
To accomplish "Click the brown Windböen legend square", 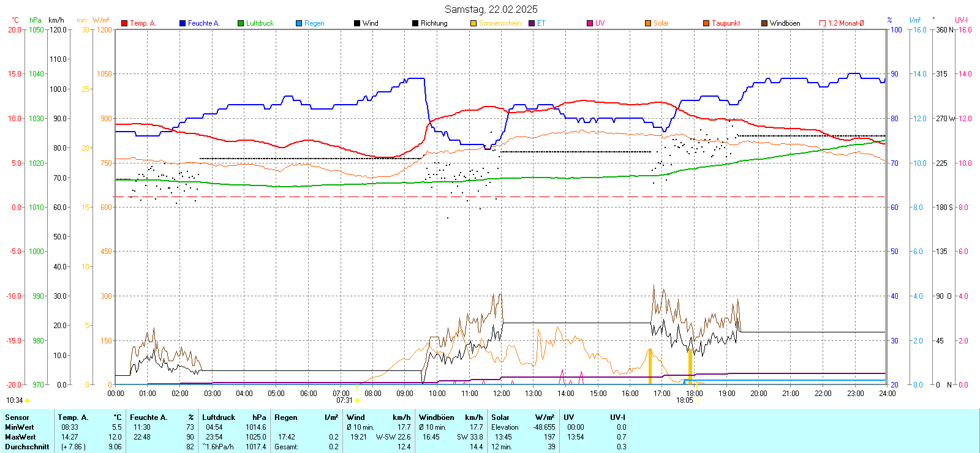I will [764, 23].
